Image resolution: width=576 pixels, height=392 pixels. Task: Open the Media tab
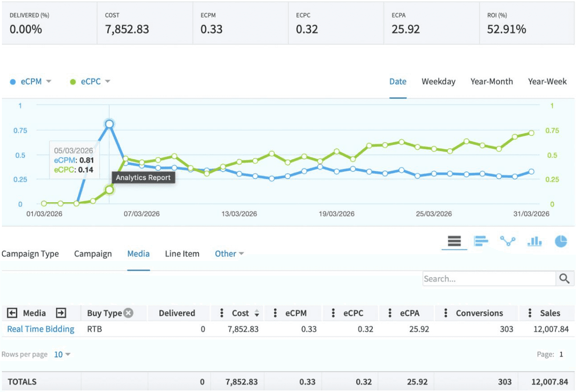pos(138,254)
